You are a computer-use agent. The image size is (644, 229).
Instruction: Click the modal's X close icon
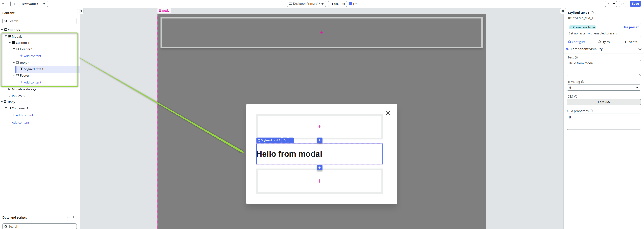(388, 113)
